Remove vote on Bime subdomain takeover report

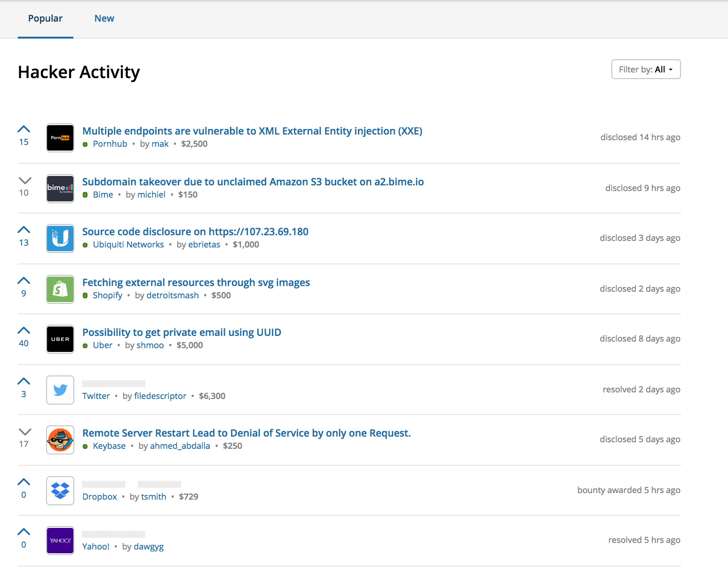pyautogui.click(x=24, y=181)
